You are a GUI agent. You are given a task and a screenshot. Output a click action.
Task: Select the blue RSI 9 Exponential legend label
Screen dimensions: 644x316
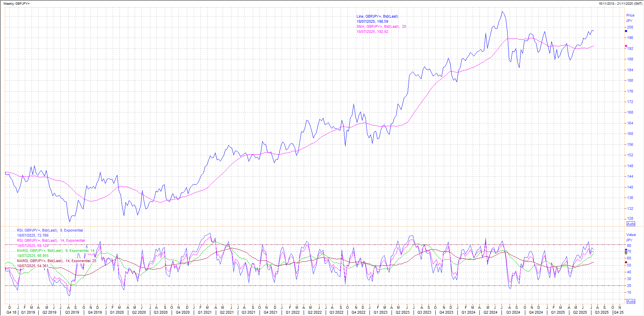(x=50, y=230)
